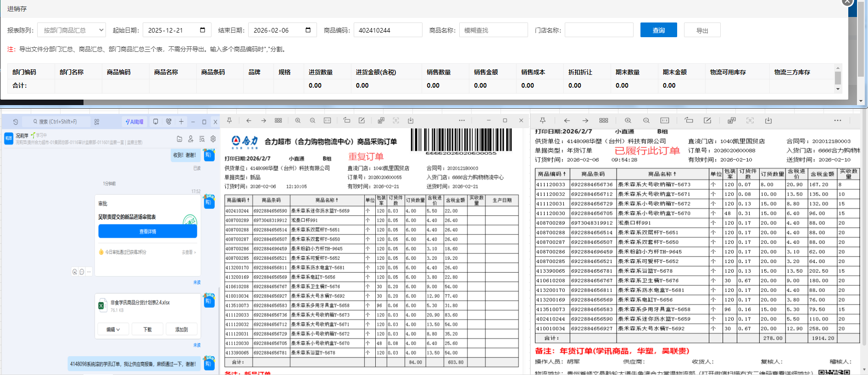The height and width of the screenshot is (375, 868).
Task: Click the 商品名称 fuzzy search field
Action: click(x=493, y=30)
